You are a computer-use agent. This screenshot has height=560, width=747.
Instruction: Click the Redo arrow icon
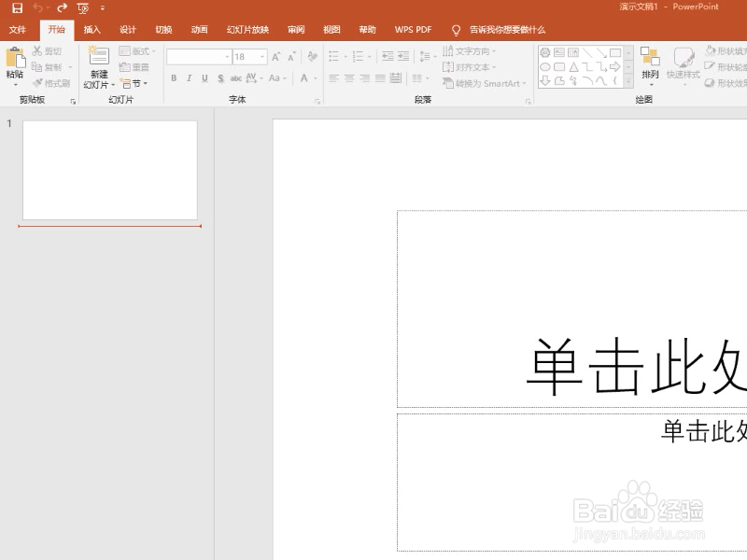pyautogui.click(x=62, y=7)
